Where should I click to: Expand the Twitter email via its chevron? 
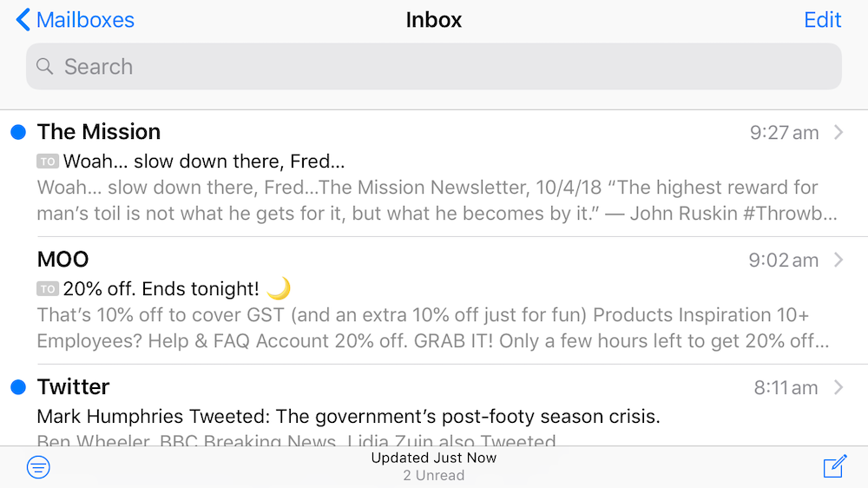[838, 387]
